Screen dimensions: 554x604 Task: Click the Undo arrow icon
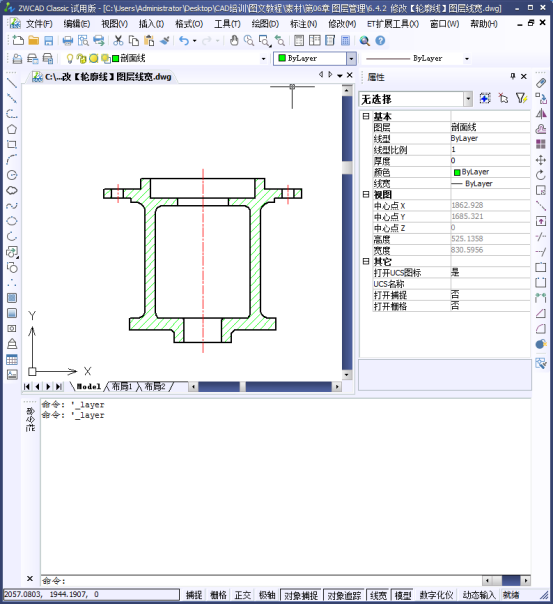(x=184, y=41)
